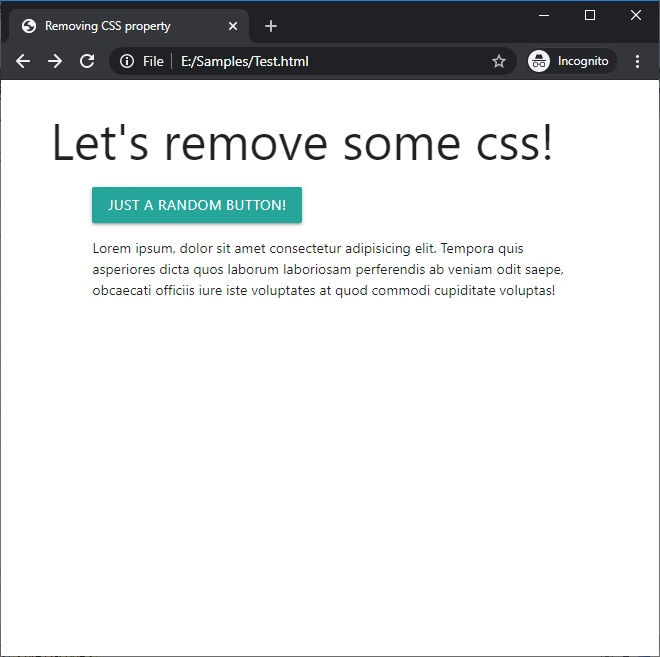The image size is (660, 657).
Task: Open the Incognito profile indicator
Action: click(572, 61)
